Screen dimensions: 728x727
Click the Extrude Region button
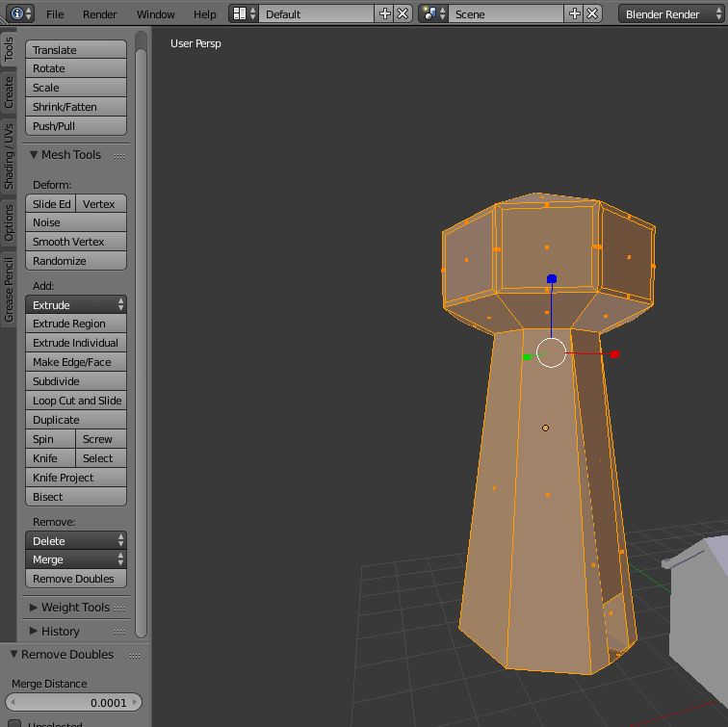tap(76, 324)
